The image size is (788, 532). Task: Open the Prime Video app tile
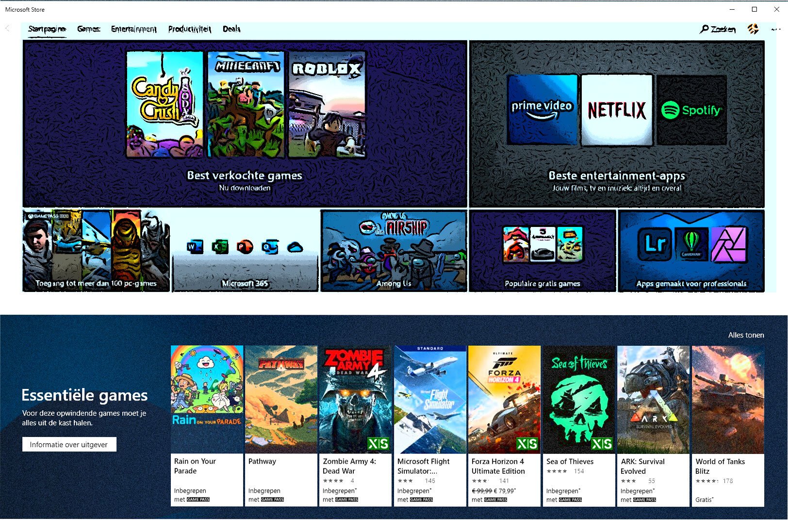coord(542,110)
